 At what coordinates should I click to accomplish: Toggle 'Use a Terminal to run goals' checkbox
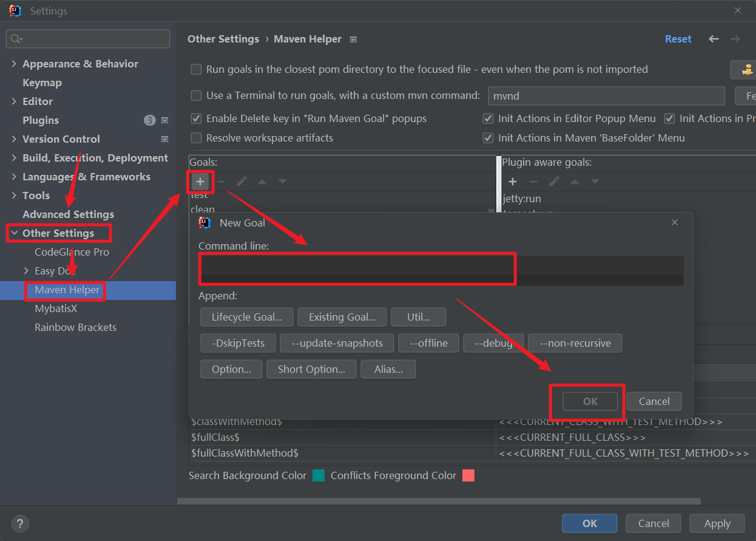(197, 95)
